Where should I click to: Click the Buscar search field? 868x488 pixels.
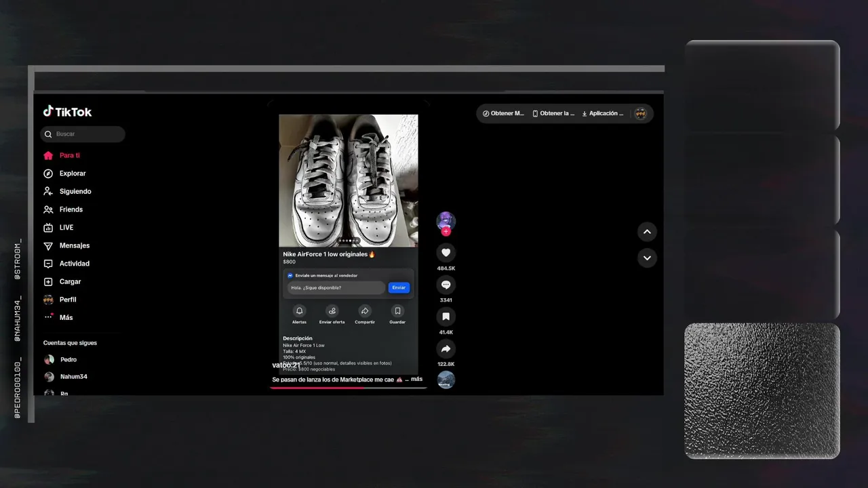(83, 134)
